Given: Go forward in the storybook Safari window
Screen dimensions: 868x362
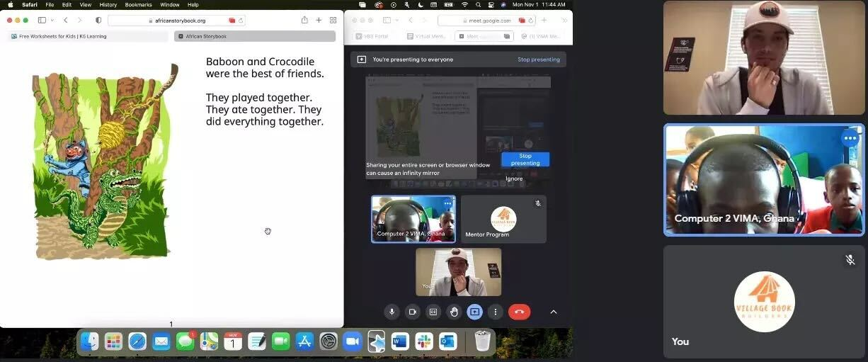Looking at the screenshot, I should pos(79,21).
